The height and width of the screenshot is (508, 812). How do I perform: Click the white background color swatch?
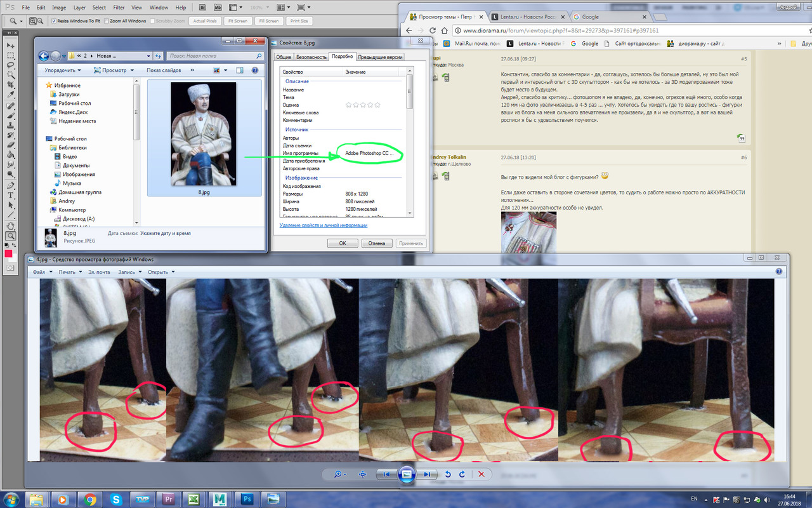15,258
